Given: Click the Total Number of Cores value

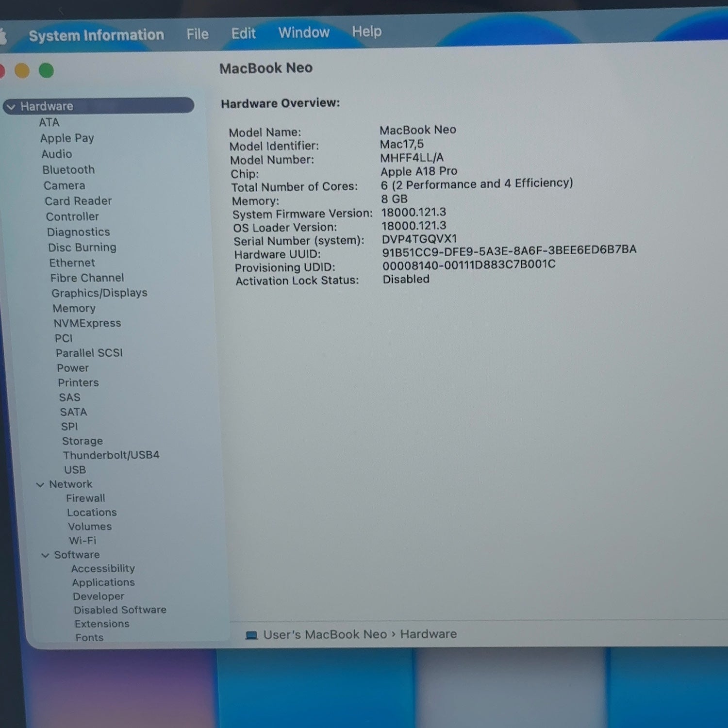Looking at the screenshot, I should click(x=477, y=184).
